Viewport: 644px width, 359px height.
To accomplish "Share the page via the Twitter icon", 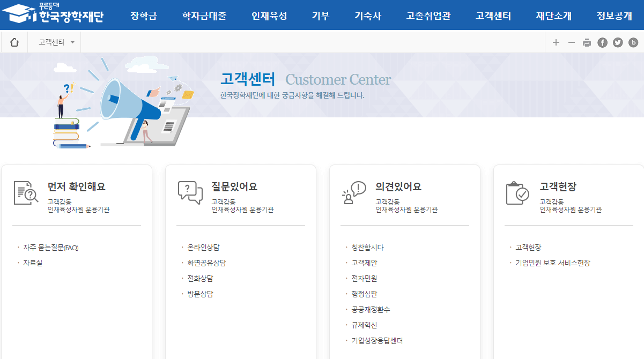I will [617, 42].
